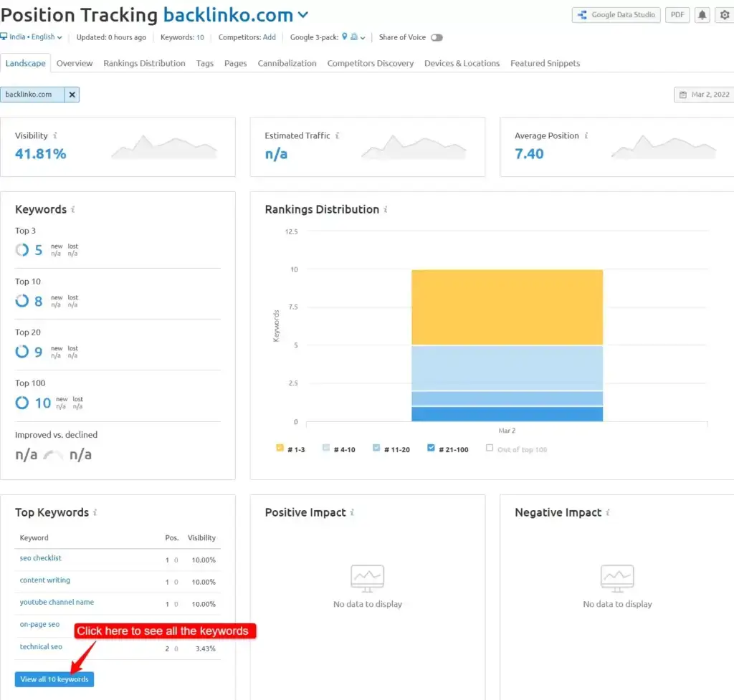Click the info icon beside Rankings Distribution
This screenshot has height=700, width=734.
coord(386,209)
